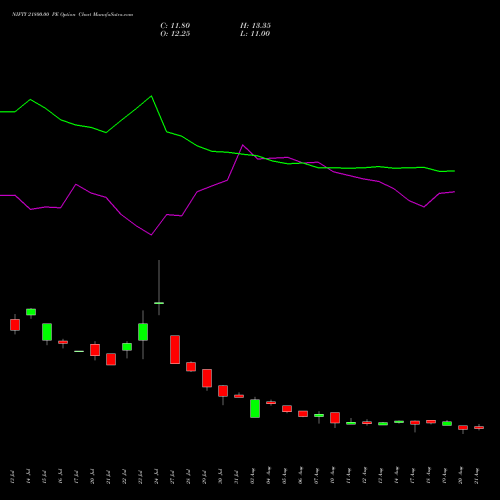Select the green candle on 23 Jul

pos(143,332)
